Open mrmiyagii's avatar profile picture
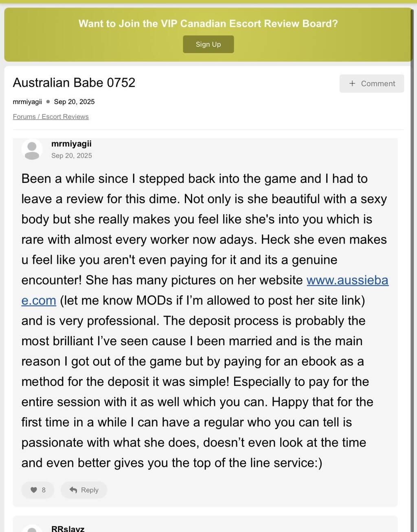Screen dimensions: 417x532 (32, 149)
